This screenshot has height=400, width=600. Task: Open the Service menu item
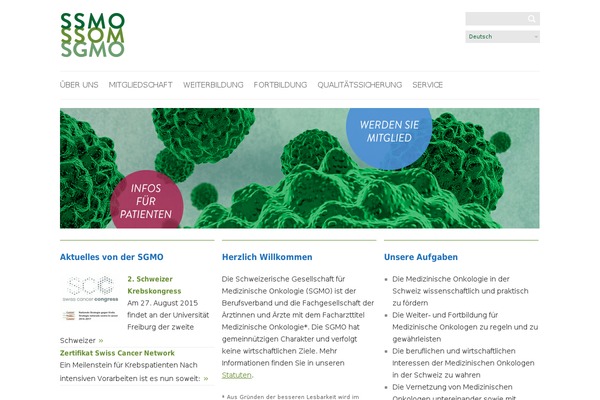coord(427,85)
